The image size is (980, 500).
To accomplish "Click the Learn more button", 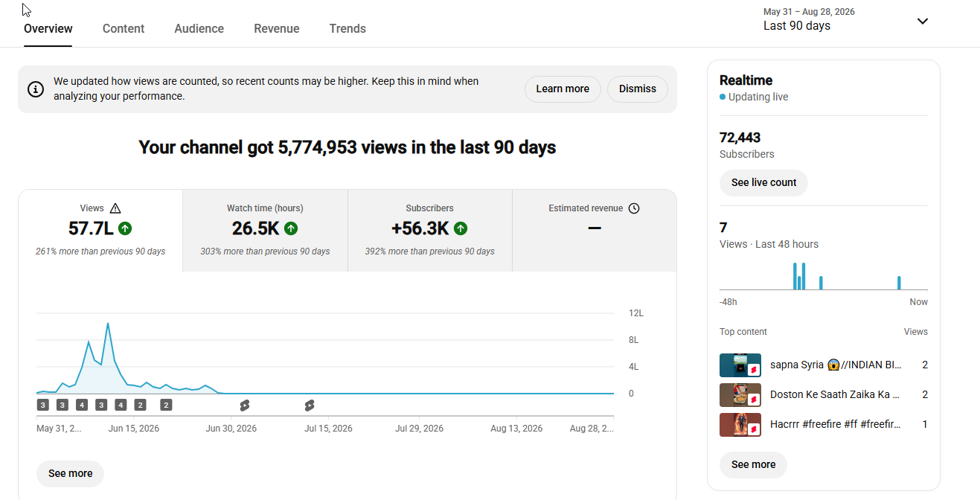I will click(x=563, y=89).
